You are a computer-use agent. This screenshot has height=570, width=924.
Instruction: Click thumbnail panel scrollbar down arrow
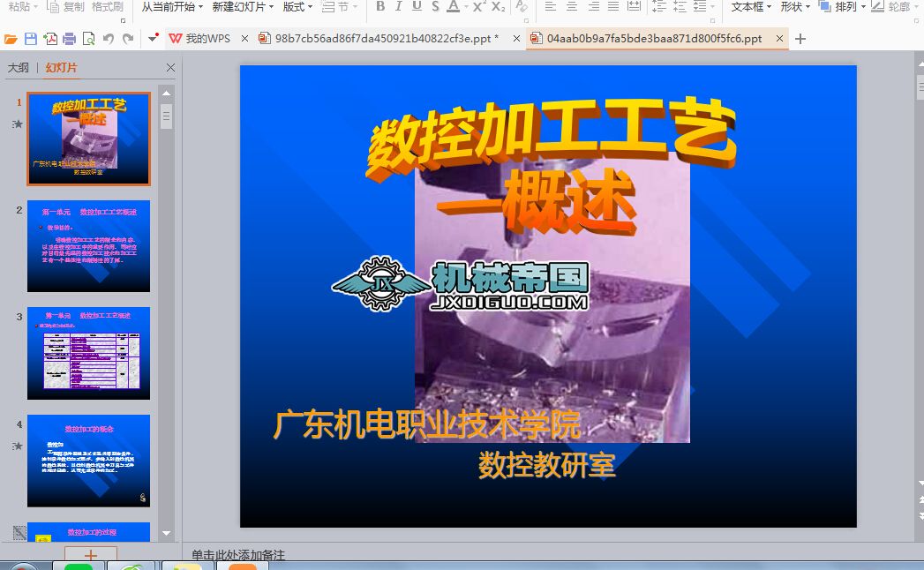[x=166, y=534]
